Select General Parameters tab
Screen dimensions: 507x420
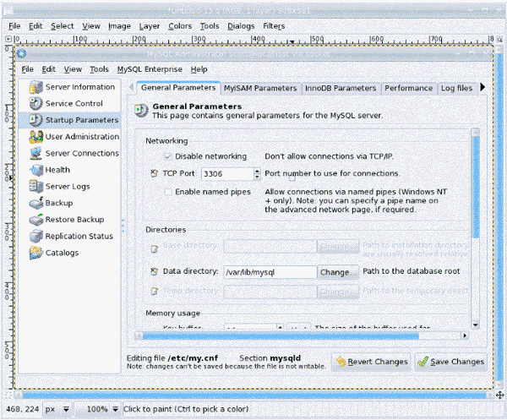tap(178, 88)
